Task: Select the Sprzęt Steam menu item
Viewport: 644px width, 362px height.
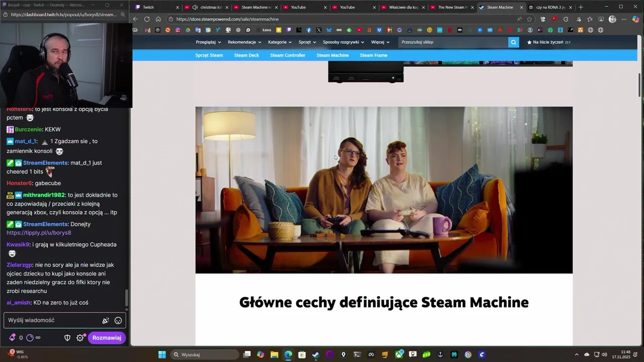Action: (209, 55)
